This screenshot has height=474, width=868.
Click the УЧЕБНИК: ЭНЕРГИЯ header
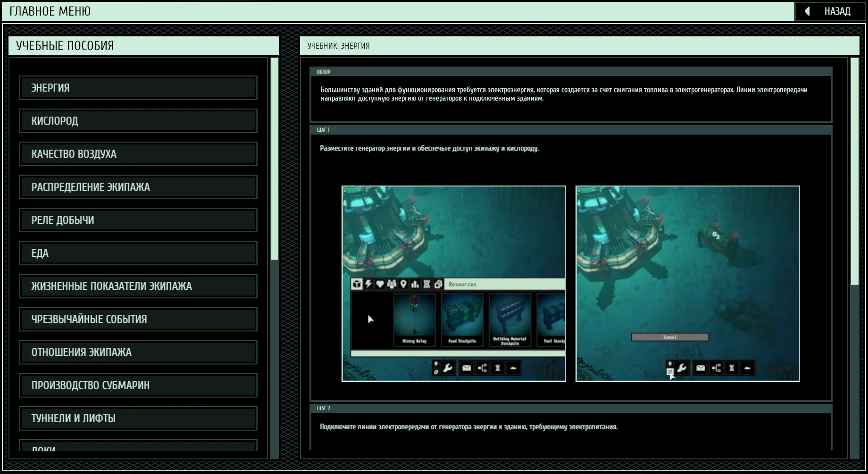tap(580, 46)
